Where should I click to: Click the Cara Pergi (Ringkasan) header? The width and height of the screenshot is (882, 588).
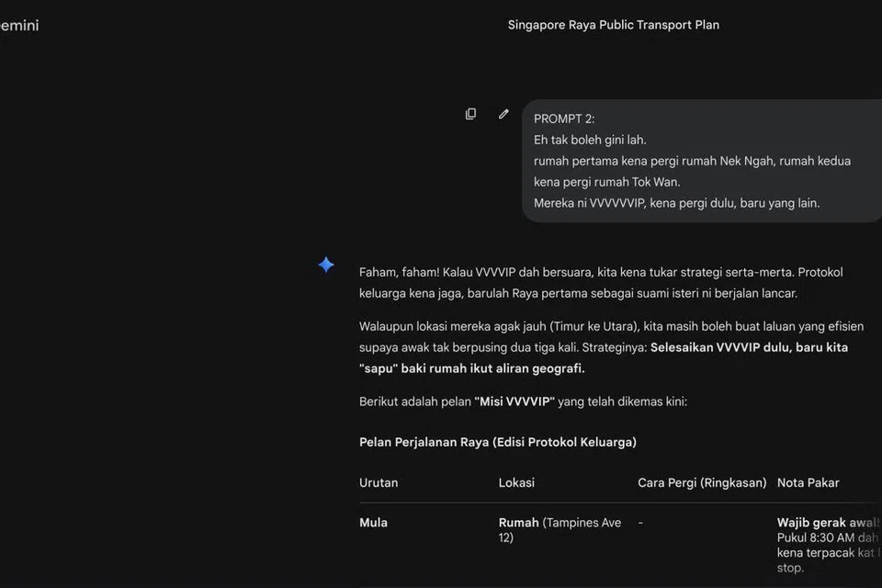click(702, 482)
